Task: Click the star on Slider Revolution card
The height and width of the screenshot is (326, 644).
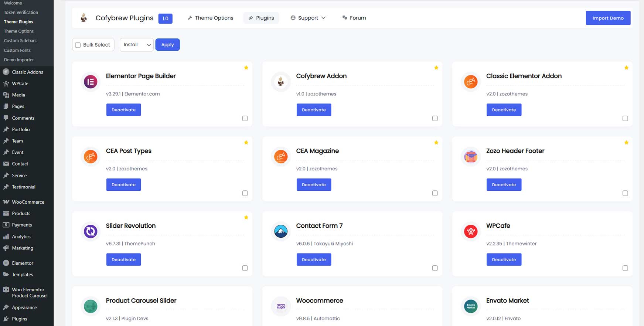Action: [246, 217]
